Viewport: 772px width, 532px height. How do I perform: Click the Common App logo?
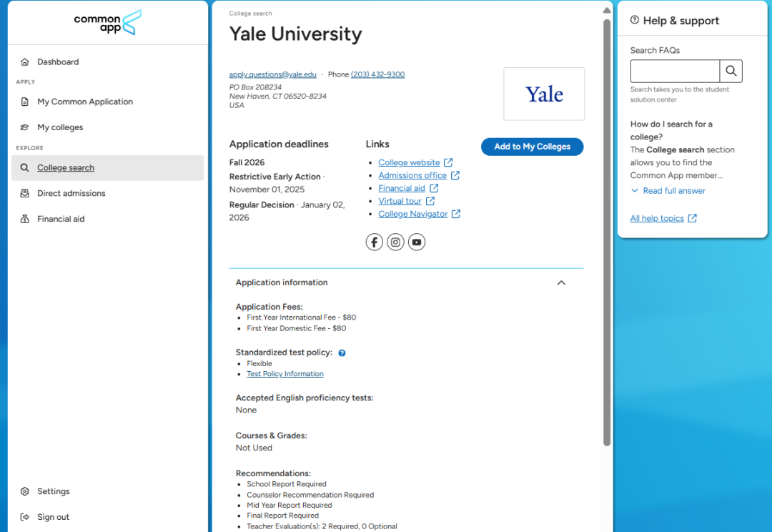[x=108, y=22]
